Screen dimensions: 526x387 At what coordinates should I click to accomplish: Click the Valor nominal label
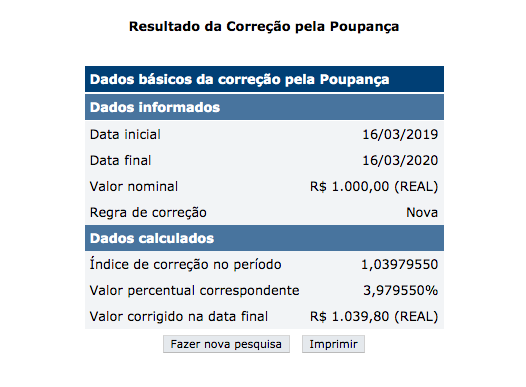tap(134, 186)
